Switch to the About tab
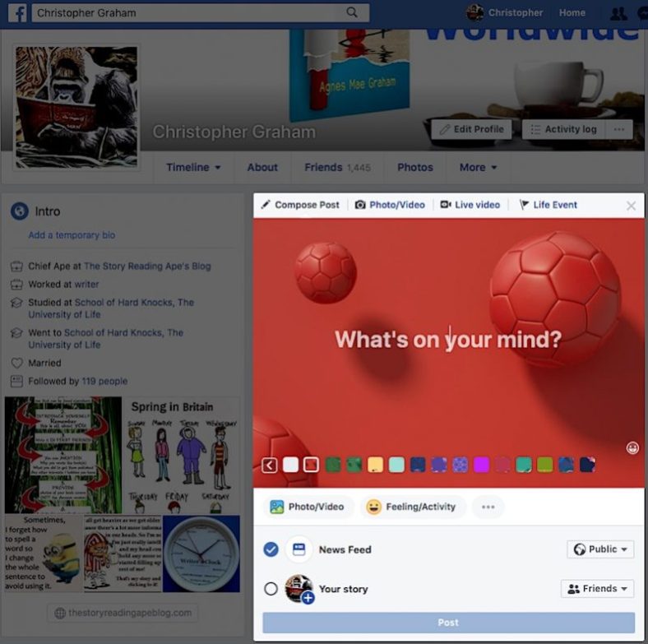 [x=262, y=167]
